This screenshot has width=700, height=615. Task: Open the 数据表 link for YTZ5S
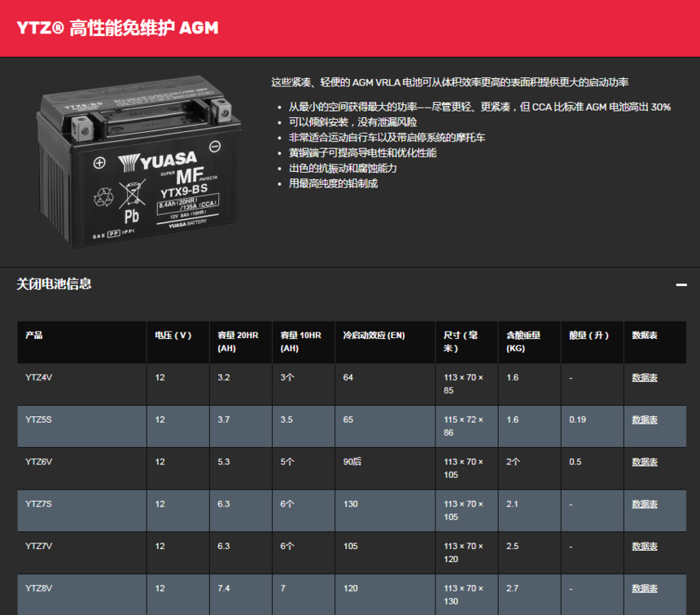(645, 420)
